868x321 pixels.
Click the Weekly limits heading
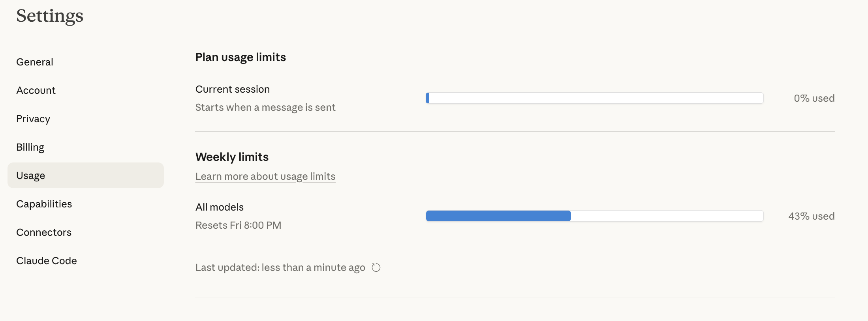[232, 157]
